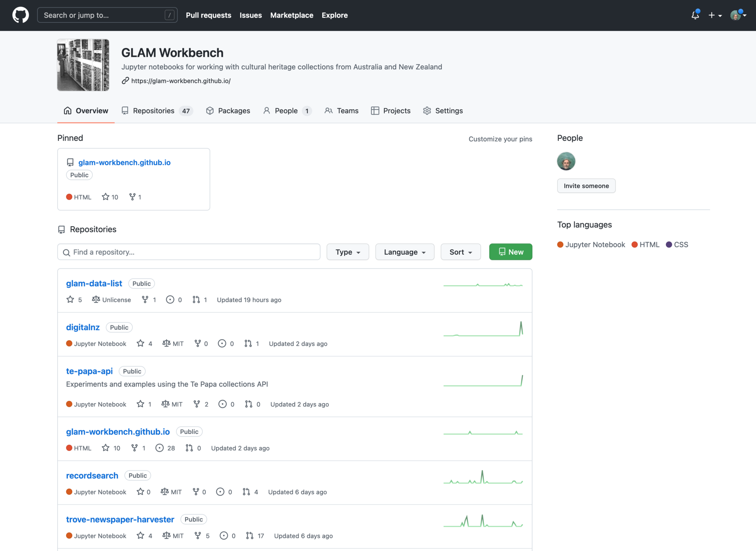
Task: Open Issues in top navigation
Action: [x=251, y=15]
